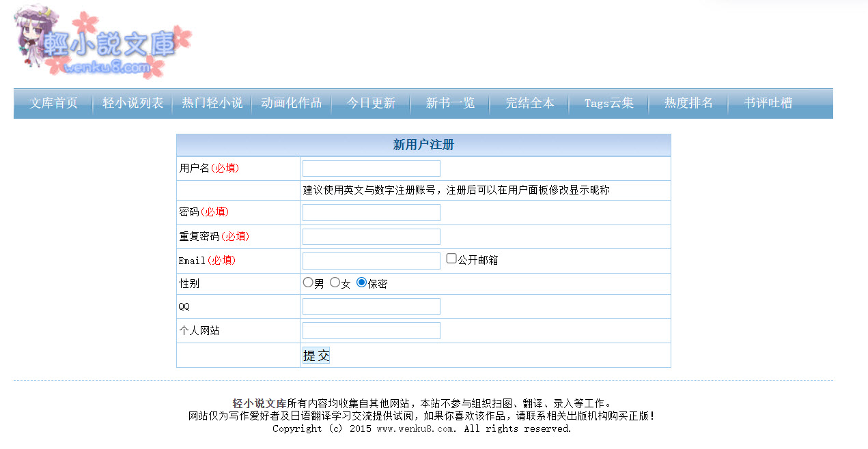Screen dimensions: 868x449
Task: Click the Email(必填) label
Action: click(x=208, y=261)
